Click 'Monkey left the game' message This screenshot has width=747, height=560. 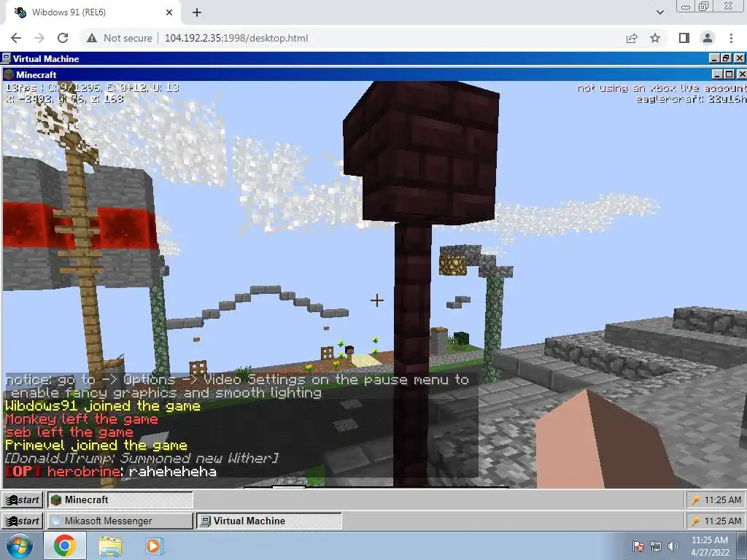point(82,419)
